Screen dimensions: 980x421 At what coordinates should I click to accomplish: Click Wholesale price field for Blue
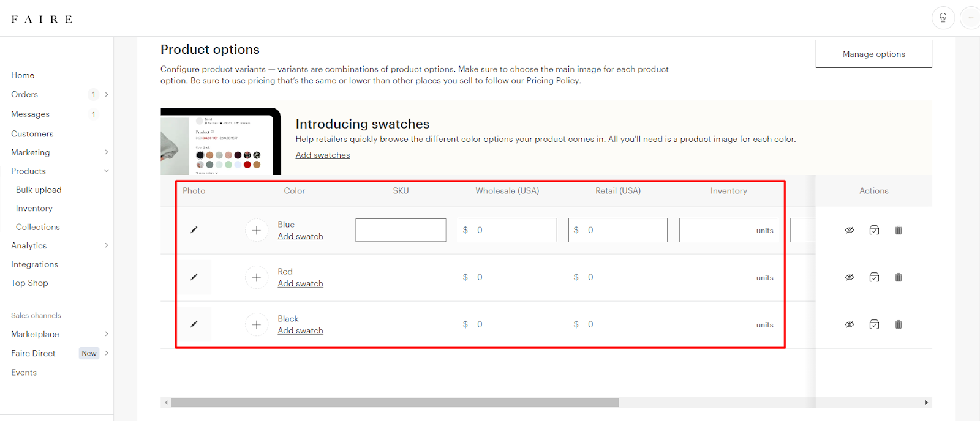click(x=507, y=230)
